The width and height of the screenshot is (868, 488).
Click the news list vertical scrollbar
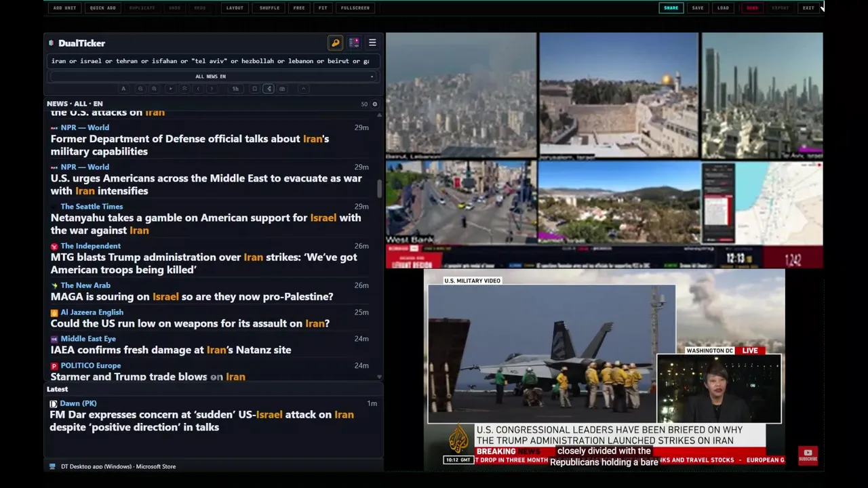[x=379, y=189]
